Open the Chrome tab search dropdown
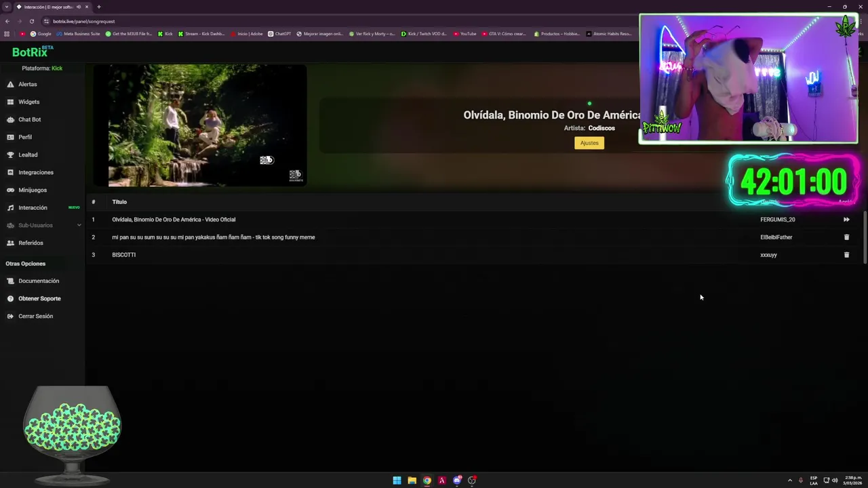The width and height of the screenshot is (868, 488). [x=6, y=7]
